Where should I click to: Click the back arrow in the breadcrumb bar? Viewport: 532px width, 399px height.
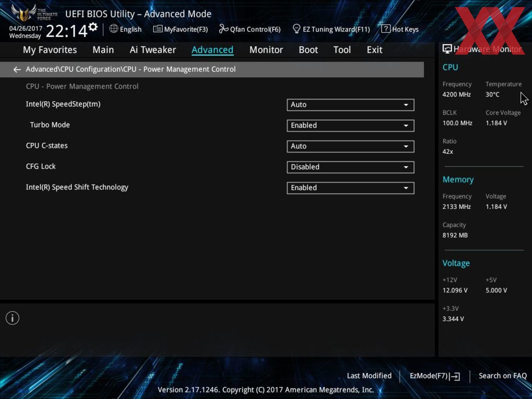pos(17,70)
